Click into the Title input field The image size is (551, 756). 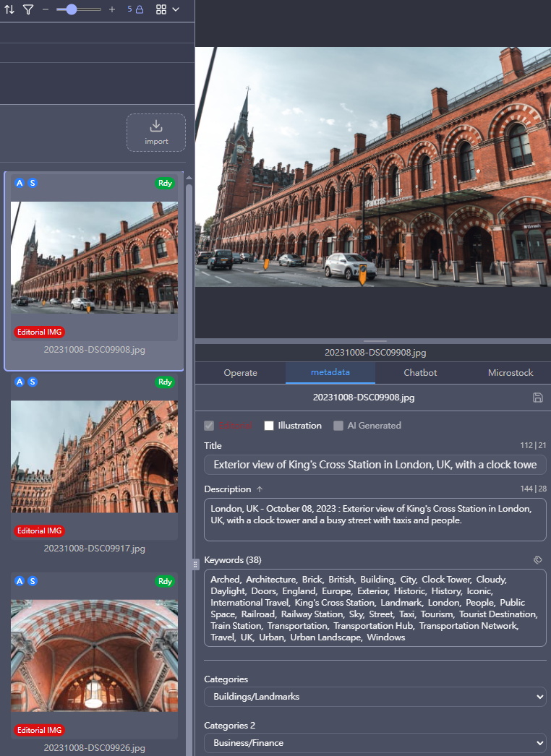(375, 465)
